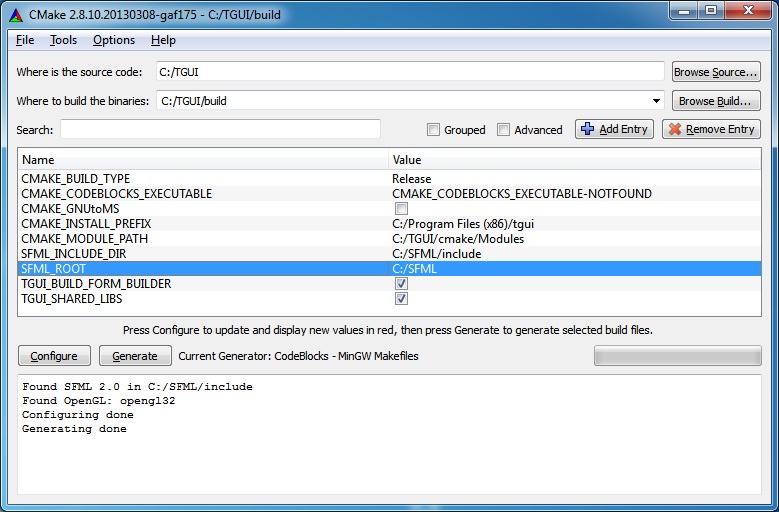
Task: Expand the build binaries path dropdown
Action: (656, 101)
